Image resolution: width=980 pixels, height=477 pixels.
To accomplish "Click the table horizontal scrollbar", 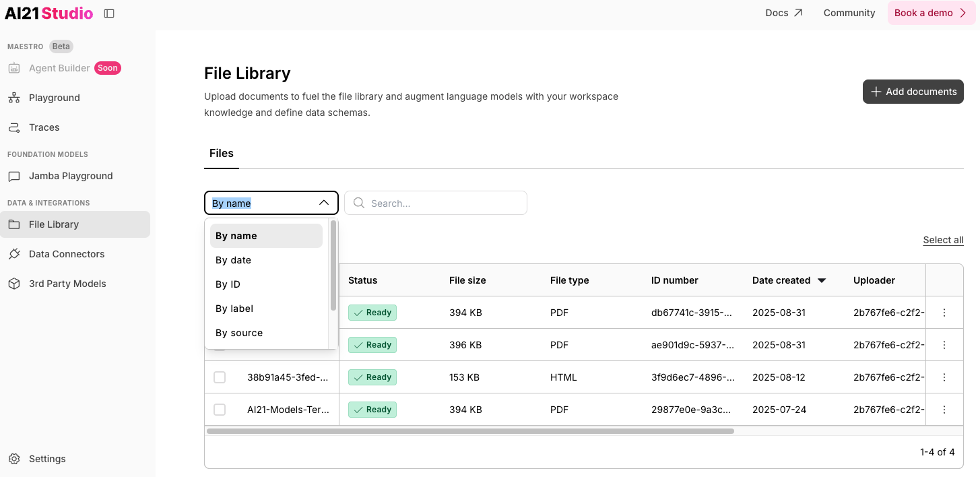I will pos(470,431).
